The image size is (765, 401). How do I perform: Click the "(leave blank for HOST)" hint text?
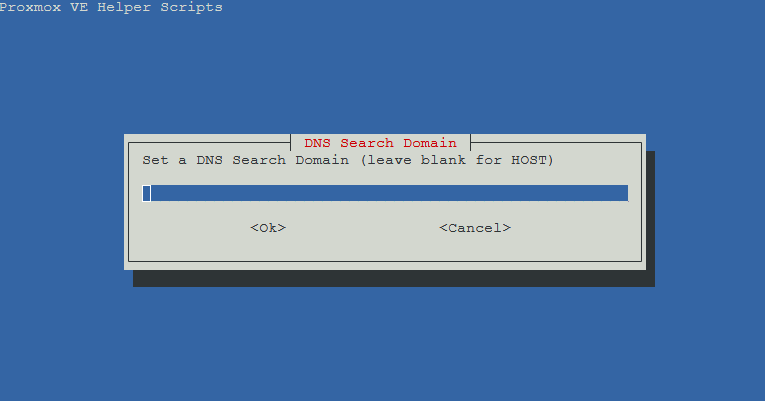pos(457,160)
